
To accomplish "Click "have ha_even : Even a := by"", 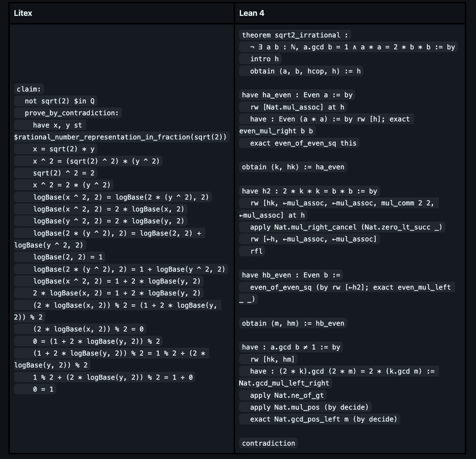I will 297,95.
